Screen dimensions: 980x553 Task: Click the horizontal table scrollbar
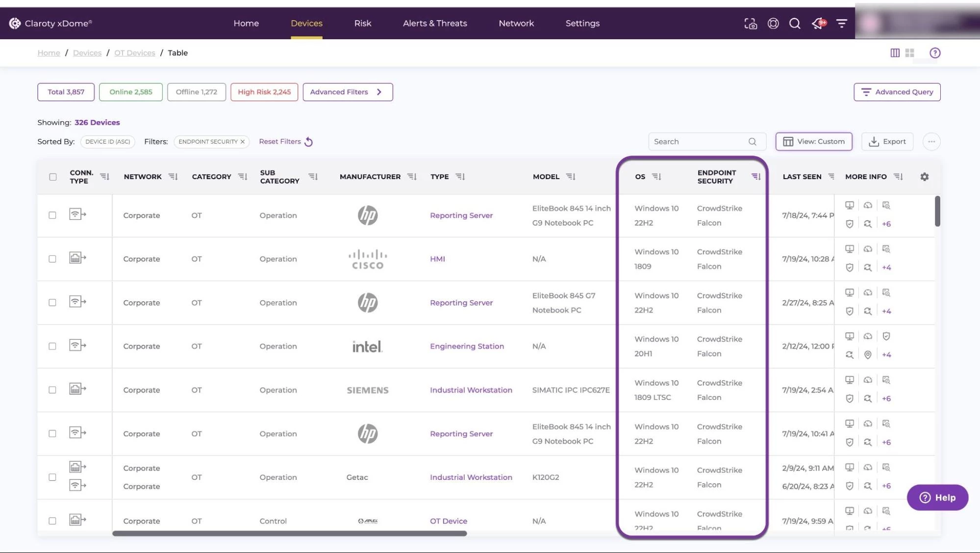tap(289, 533)
